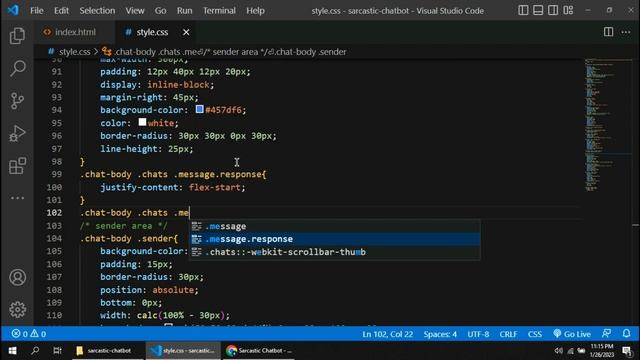
Task: Close the style.css tab
Action: point(186,32)
